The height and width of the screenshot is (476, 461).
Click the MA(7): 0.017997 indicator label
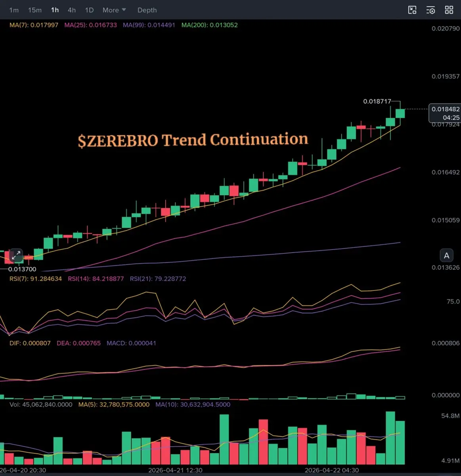click(34, 25)
